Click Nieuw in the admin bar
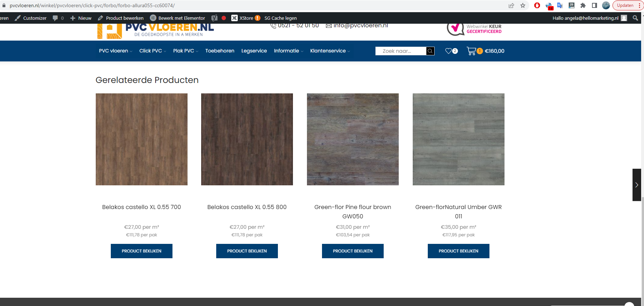 pos(81,18)
